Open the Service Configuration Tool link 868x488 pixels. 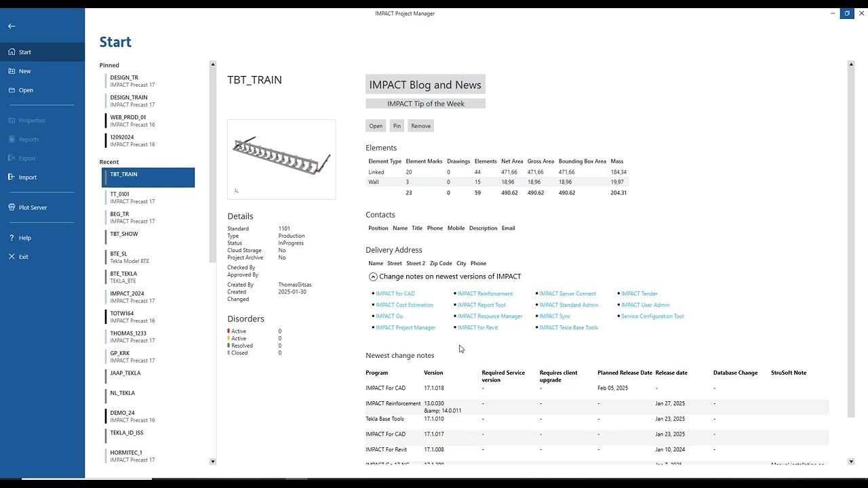click(652, 317)
